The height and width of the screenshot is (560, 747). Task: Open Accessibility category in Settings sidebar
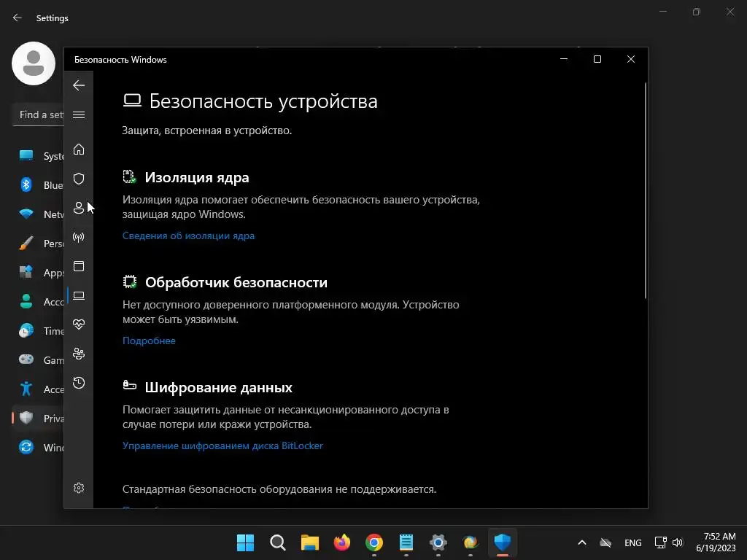[38, 389]
